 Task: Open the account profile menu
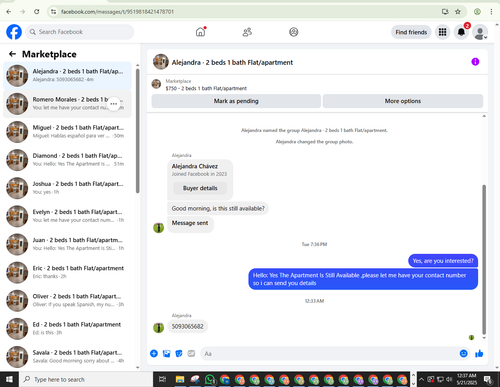pos(480,32)
